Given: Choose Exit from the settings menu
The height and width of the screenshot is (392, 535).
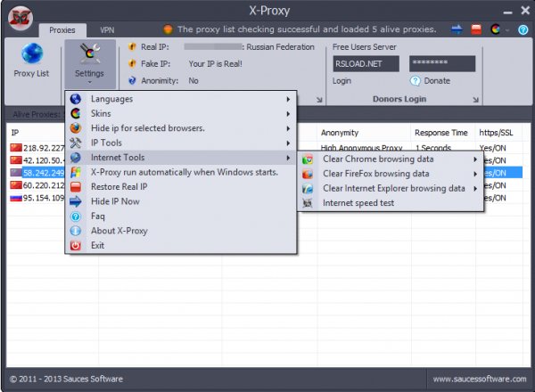Looking at the screenshot, I should (180, 245).
